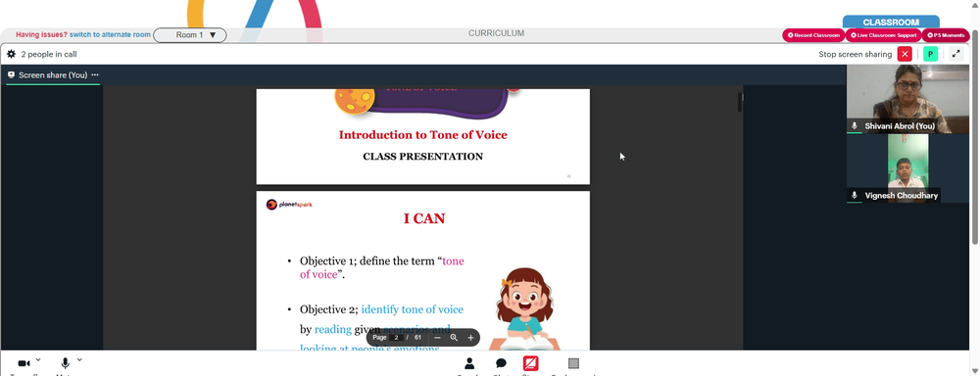Click blue "identify tone of voice" phrase

click(413, 309)
